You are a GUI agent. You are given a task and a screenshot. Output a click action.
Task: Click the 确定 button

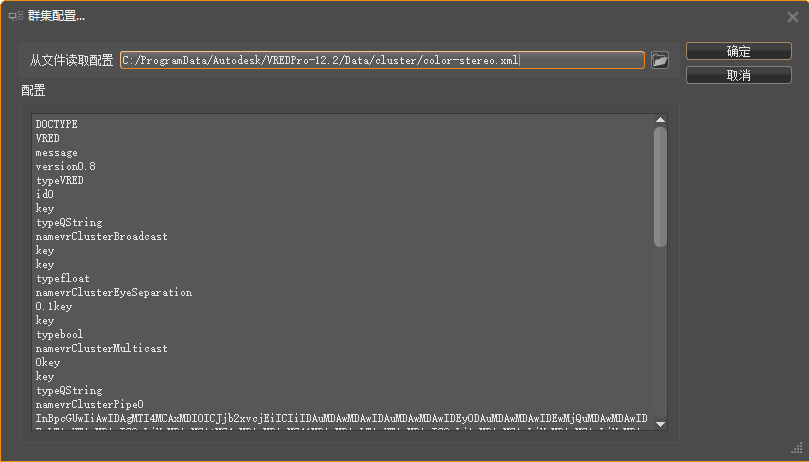coord(738,51)
